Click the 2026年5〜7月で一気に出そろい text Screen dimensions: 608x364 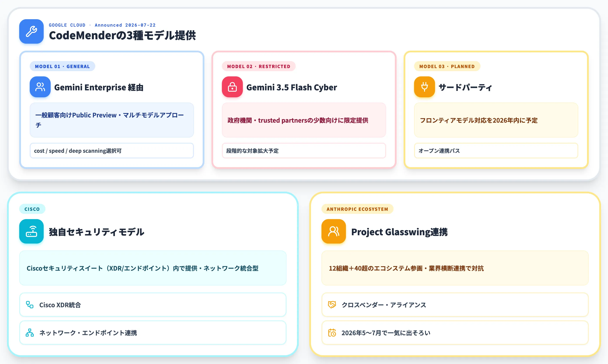pos(386,333)
